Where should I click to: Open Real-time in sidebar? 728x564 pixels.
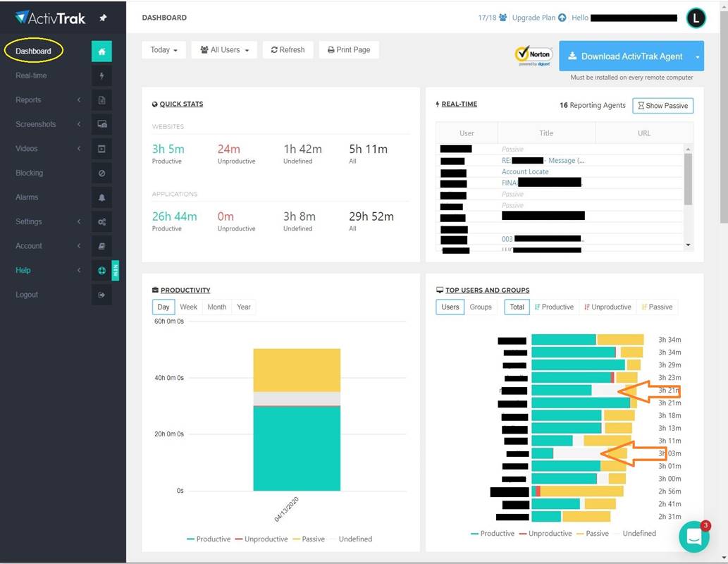coord(31,75)
